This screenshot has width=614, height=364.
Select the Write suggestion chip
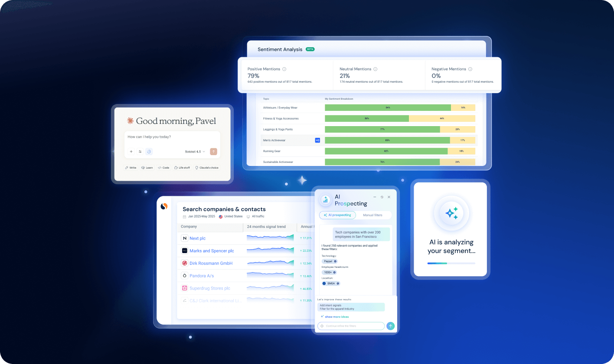pyautogui.click(x=131, y=168)
